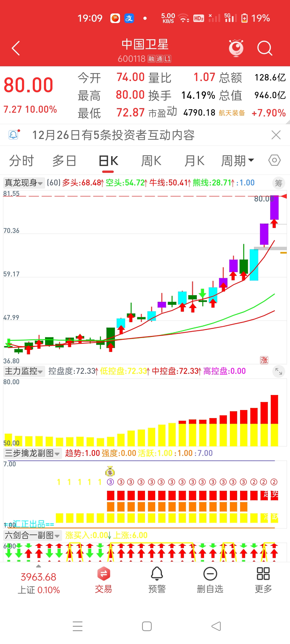Select the 日K tab

108,161
